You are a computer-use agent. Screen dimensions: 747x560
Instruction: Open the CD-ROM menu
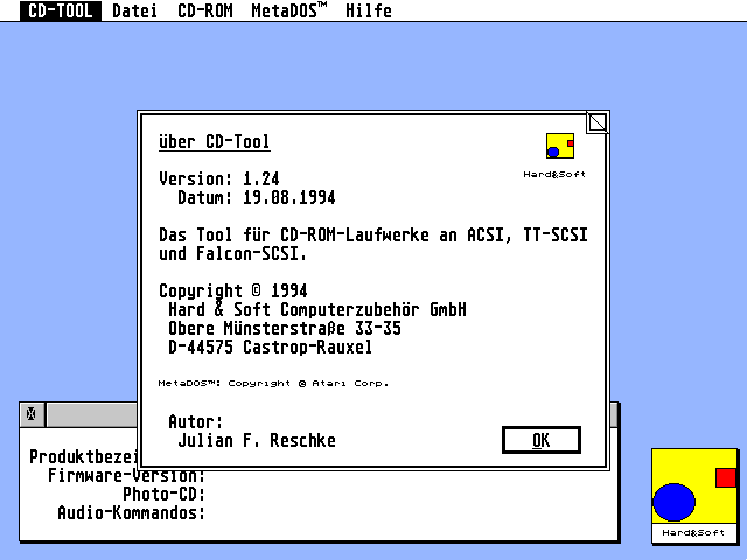[x=205, y=10]
